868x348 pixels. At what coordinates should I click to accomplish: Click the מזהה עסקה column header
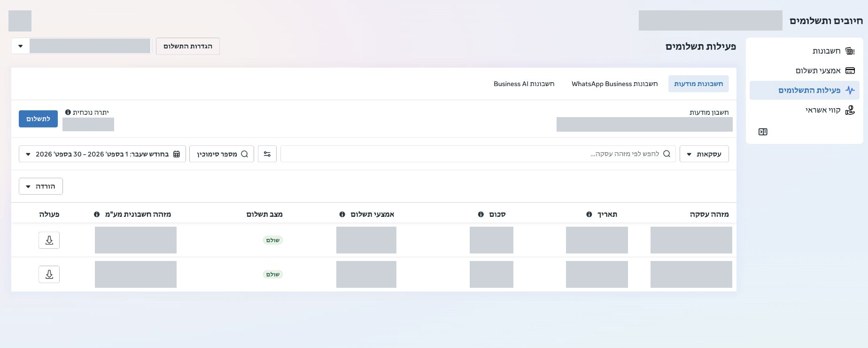coord(709,214)
